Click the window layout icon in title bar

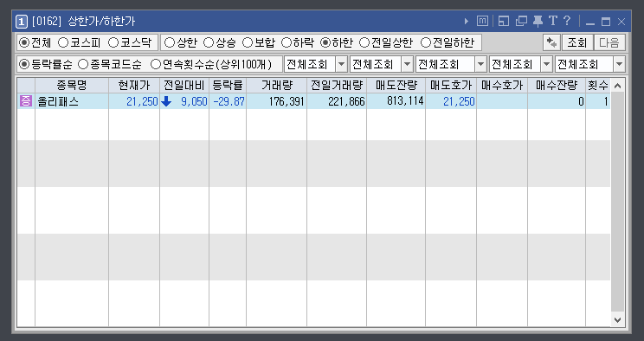coord(504,21)
